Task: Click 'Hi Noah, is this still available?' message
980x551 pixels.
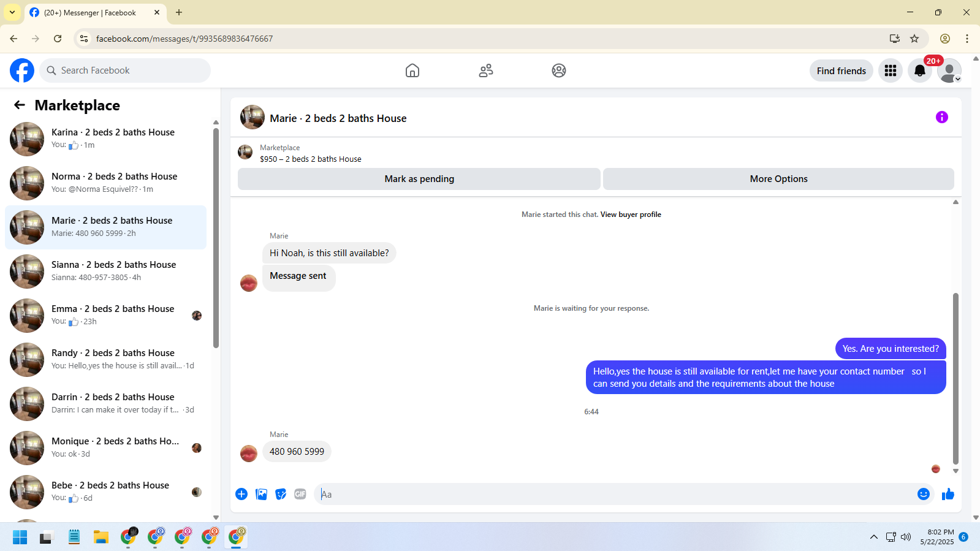Action: [329, 253]
